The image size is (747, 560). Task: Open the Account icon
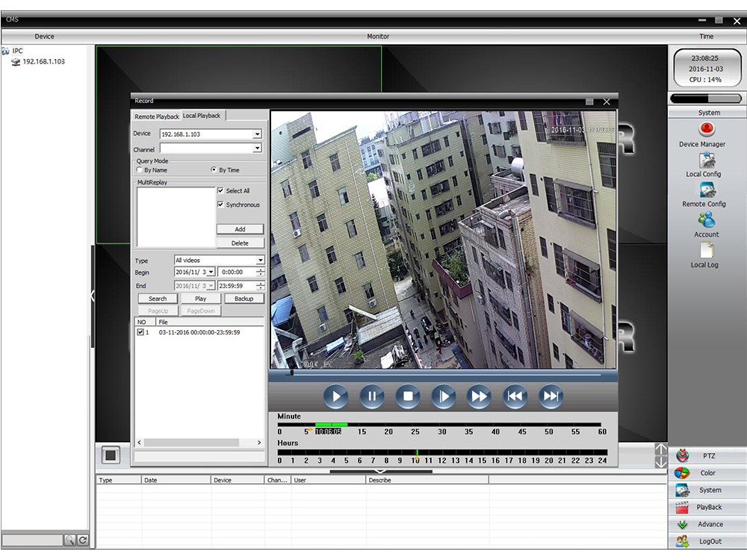click(x=706, y=220)
